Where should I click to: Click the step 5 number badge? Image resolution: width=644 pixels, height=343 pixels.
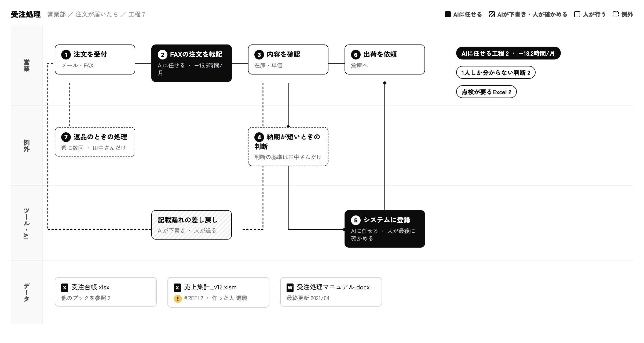(x=356, y=220)
